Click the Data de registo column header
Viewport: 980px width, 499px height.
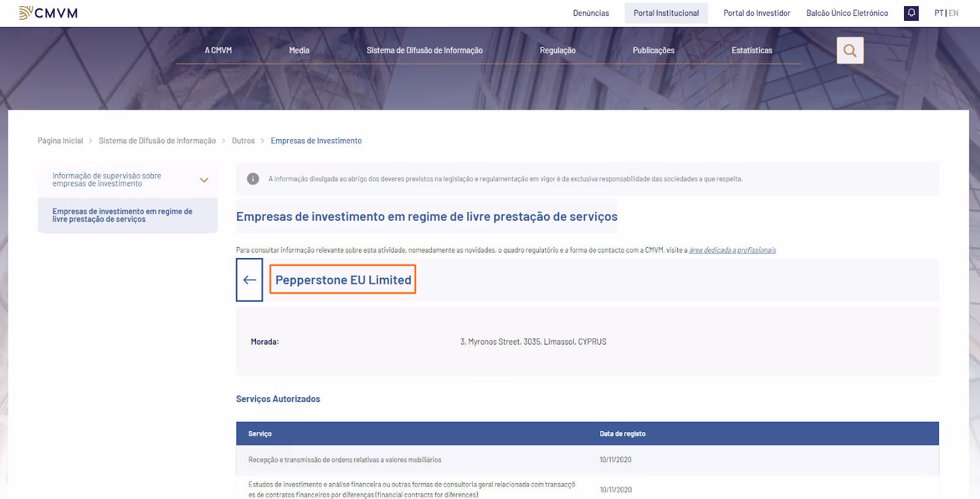622,434
